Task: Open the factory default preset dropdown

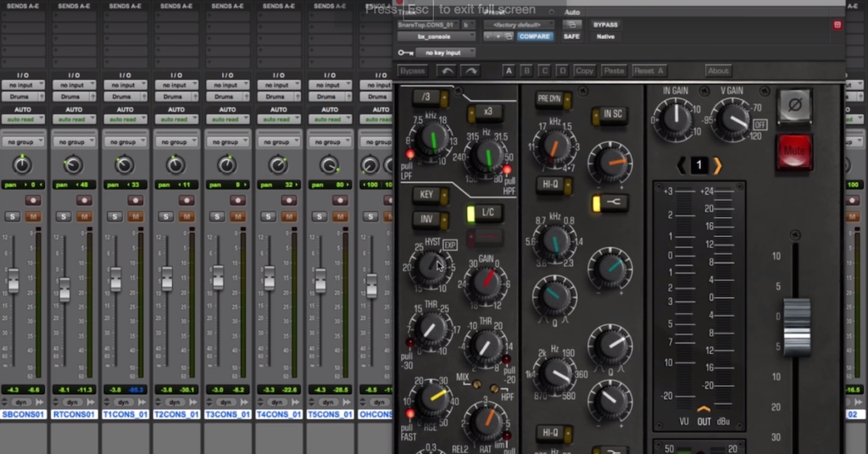Action: coord(519,25)
